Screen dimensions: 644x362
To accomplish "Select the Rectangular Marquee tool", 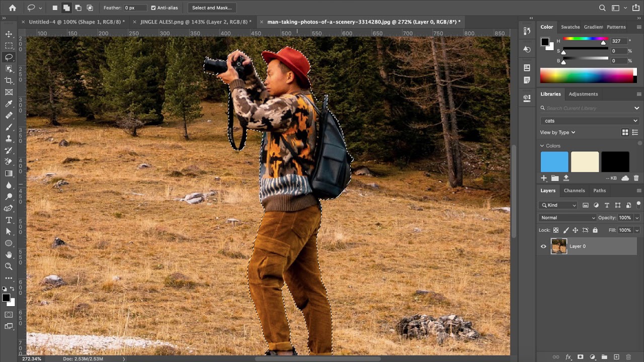I will point(9,45).
